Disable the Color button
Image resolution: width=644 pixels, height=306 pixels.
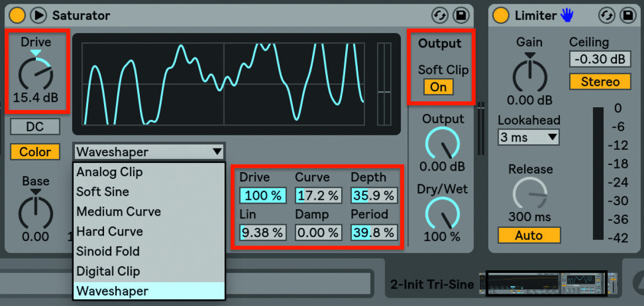[x=35, y=152]
